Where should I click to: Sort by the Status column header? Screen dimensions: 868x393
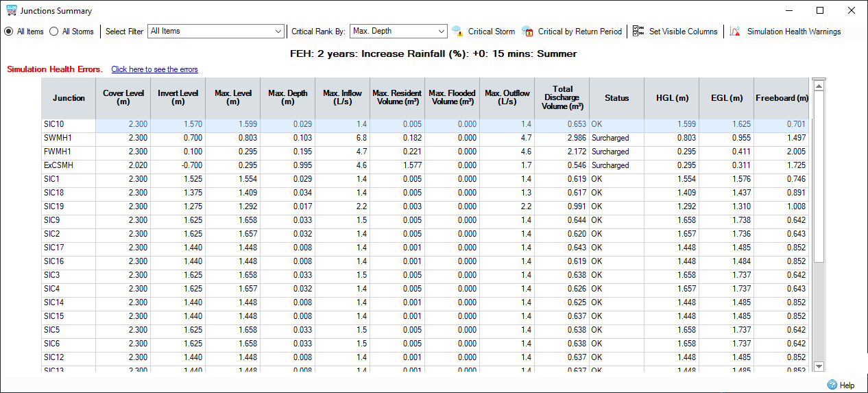(617, 98)
